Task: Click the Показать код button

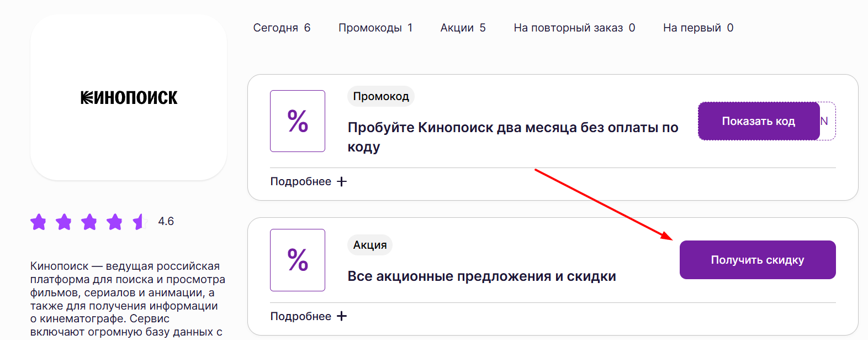Action: tap(759, 121)
